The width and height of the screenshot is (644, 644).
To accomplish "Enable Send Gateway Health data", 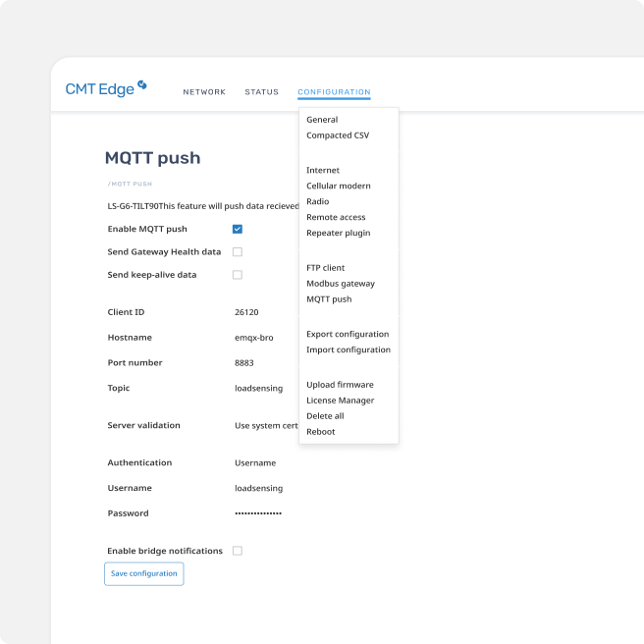I will (x=238, y=252).
